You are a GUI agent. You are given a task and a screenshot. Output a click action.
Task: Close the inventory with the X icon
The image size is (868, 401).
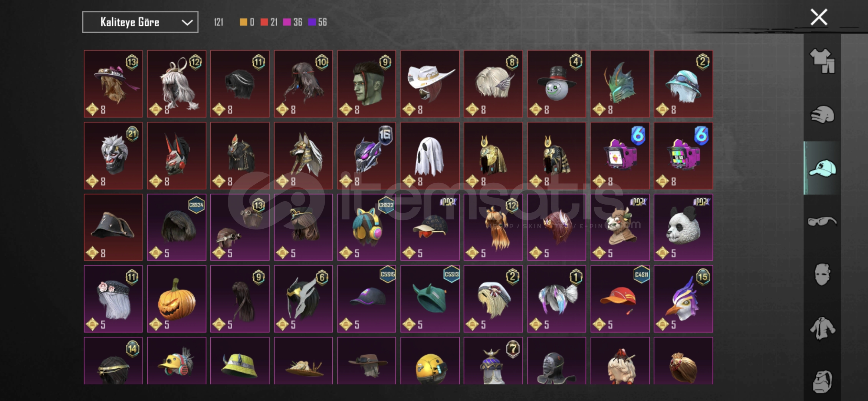[x=819, y=17]
